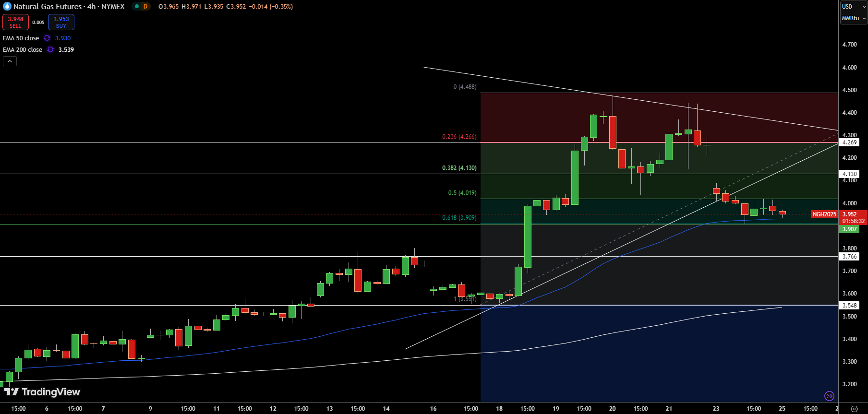Click the Natural Gas Futures symbol logo
This screenshot has height=414, width=868.
point(7,6)
